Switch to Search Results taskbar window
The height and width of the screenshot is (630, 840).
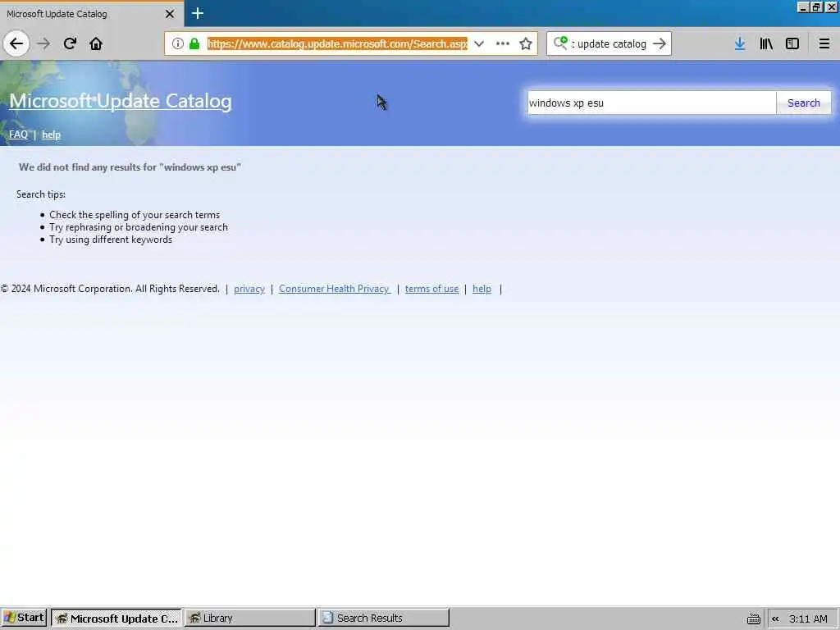point(384,618)
